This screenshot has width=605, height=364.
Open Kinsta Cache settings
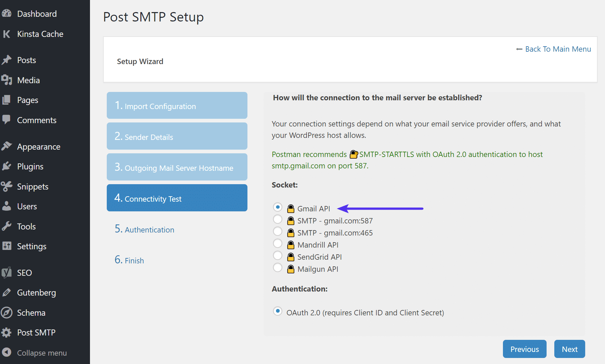(40, 34)
